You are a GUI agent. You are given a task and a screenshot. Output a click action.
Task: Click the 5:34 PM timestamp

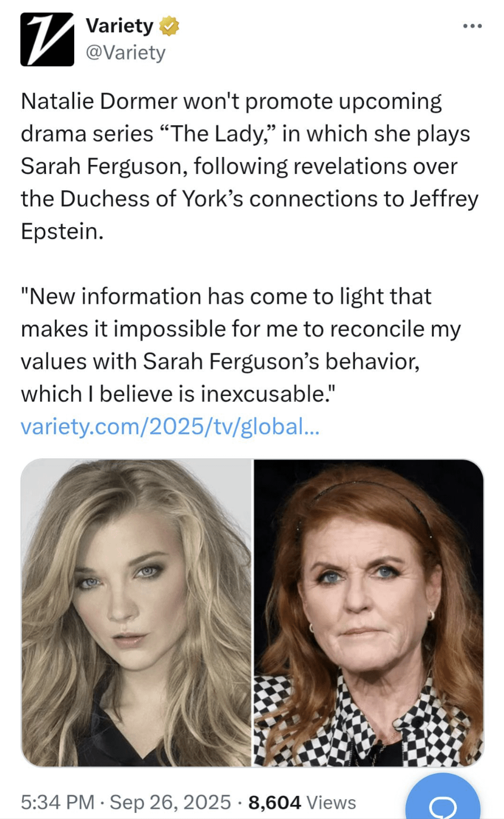pyautogui.click(x=57, y=802)
